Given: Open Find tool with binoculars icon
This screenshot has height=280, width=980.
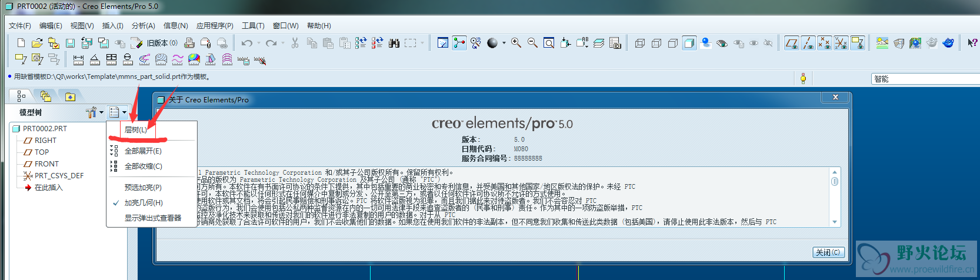Looking at the screenshot, I should [x=394, y=43].
